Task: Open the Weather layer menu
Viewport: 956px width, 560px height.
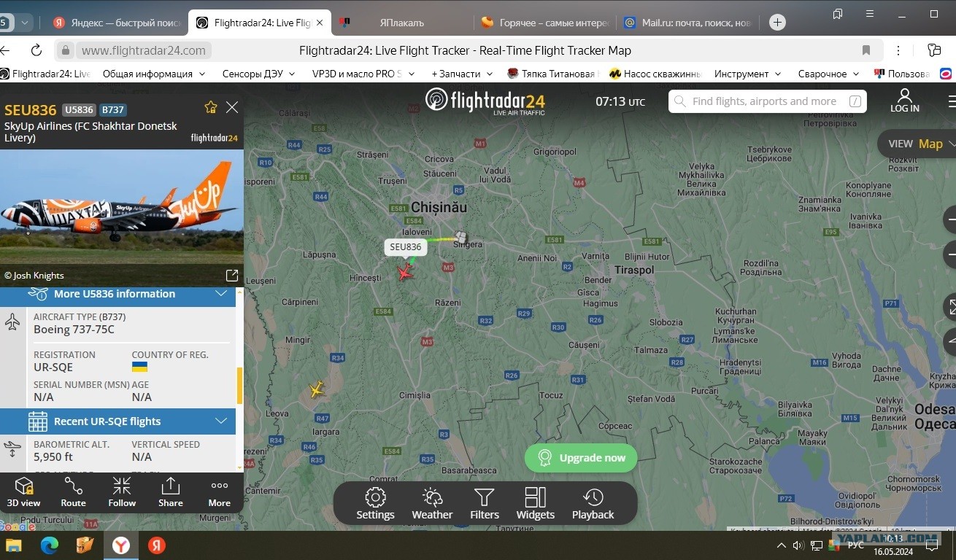Action: [432, 504]
